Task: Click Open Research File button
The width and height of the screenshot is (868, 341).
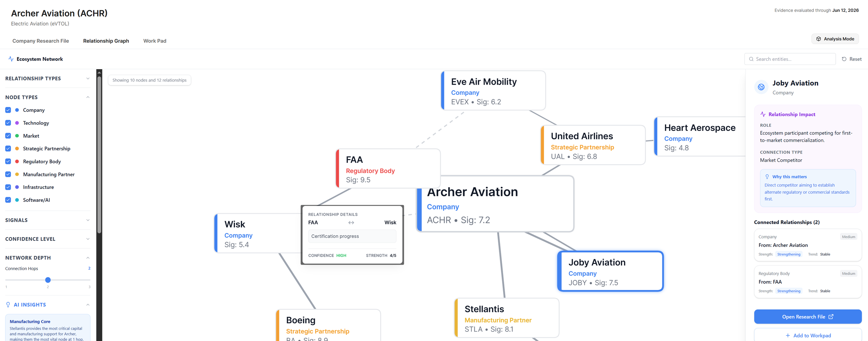Action: point(808,317)
